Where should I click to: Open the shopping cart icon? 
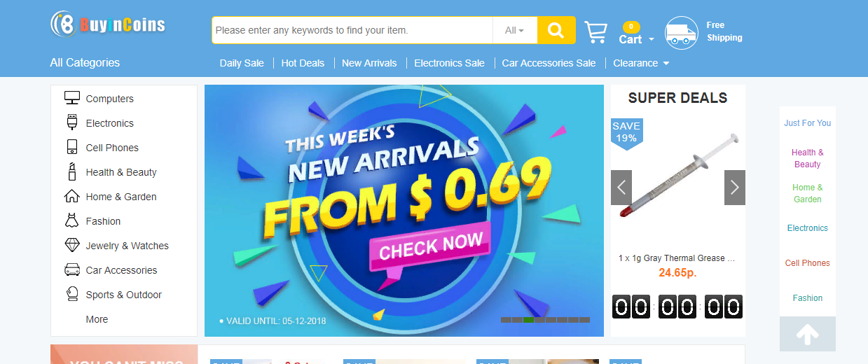coord(595,32)
